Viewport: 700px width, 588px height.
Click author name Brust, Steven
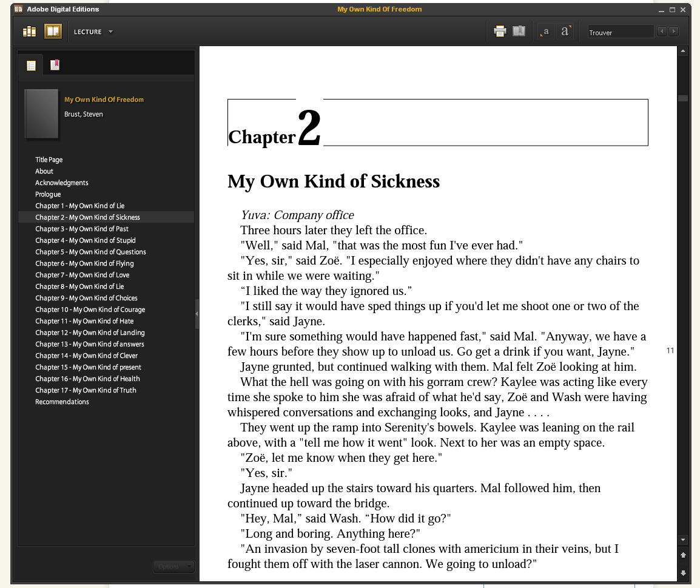click(84, 114)
